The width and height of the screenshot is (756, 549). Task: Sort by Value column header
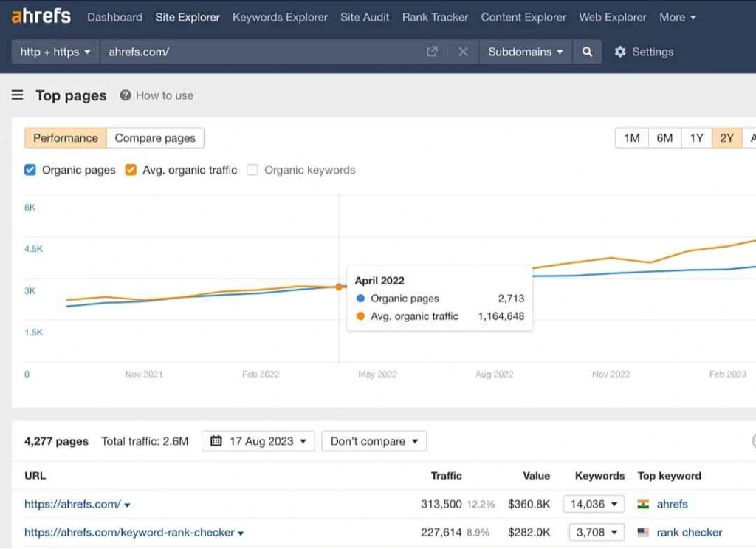tap(537, 476)
